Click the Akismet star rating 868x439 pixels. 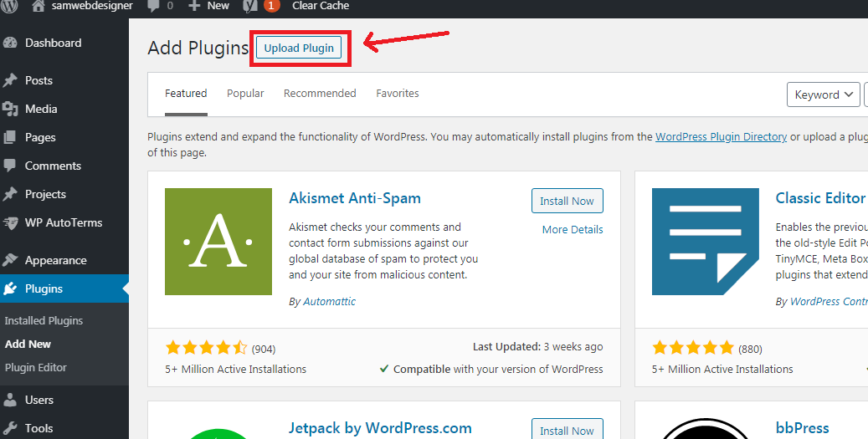[206, 348]
